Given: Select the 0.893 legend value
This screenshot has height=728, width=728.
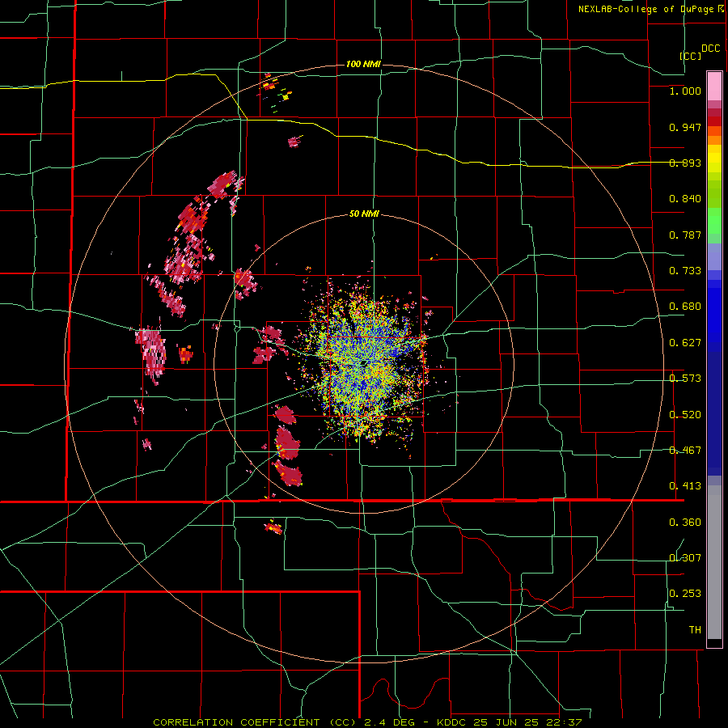Looking at the screenshot, I should click(685, 163).
